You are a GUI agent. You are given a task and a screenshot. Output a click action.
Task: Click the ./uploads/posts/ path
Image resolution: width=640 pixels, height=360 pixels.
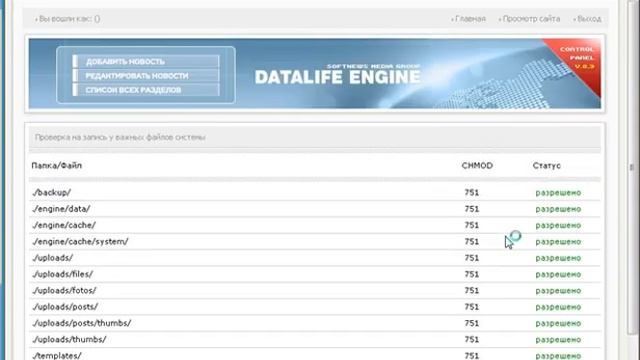[x=65, y=307]
